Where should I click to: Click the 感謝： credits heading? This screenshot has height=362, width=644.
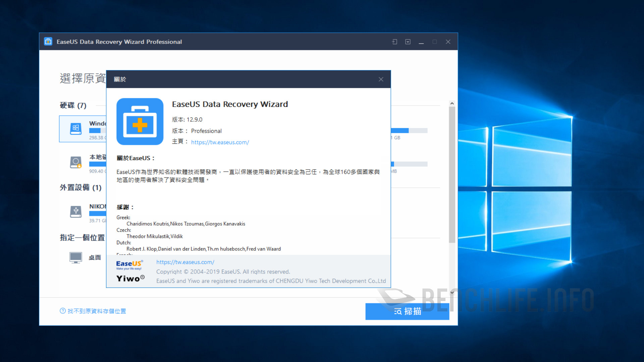tap(125, 207)
